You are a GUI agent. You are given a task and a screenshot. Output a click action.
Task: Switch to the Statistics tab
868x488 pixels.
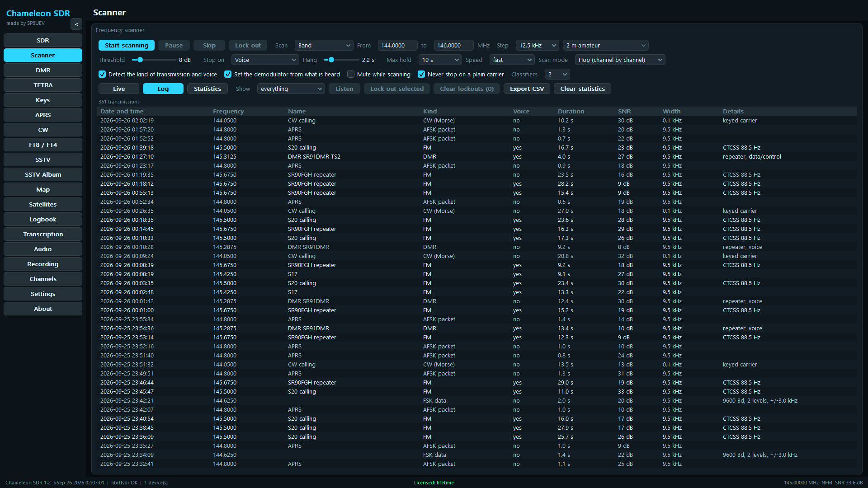pyautogui.click(x=208, y=89)
